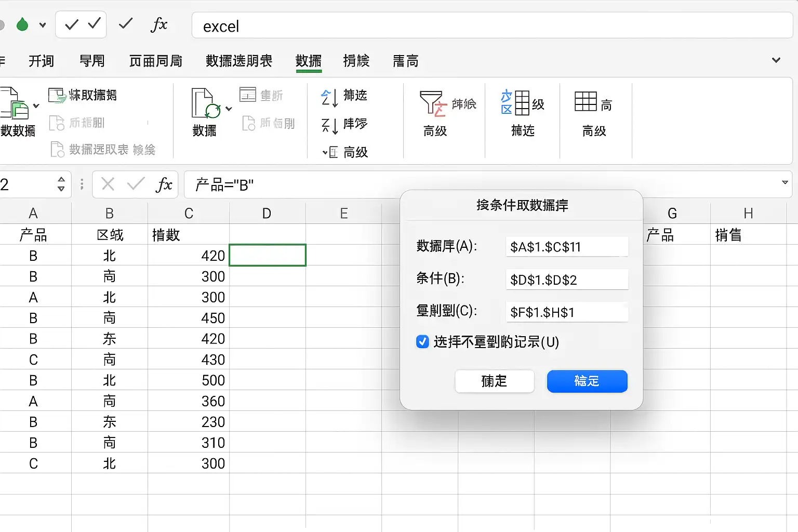Open the dropdown beside the green droplet

click(x=43, y=25)
